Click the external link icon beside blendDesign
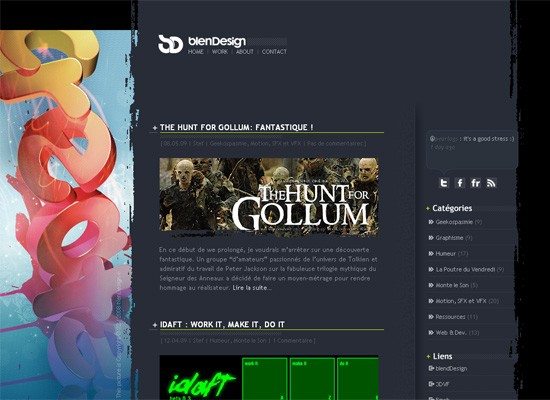The width and height of the screenshot is (550, 400). click(x=431, y=368)
